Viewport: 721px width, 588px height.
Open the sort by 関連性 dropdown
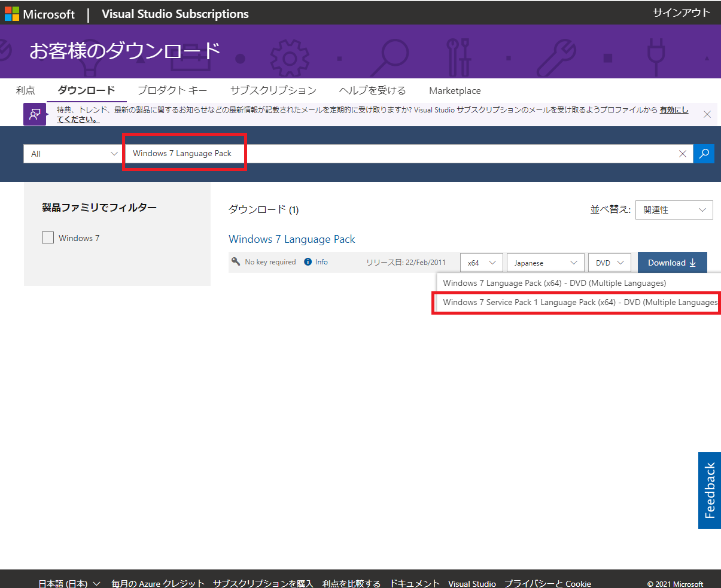point(674,210)
